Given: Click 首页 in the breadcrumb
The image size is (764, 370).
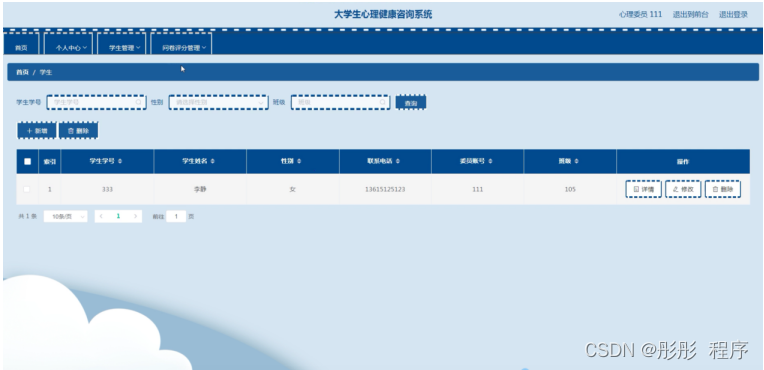Looking at the screenshot, I should pos(22,72).
